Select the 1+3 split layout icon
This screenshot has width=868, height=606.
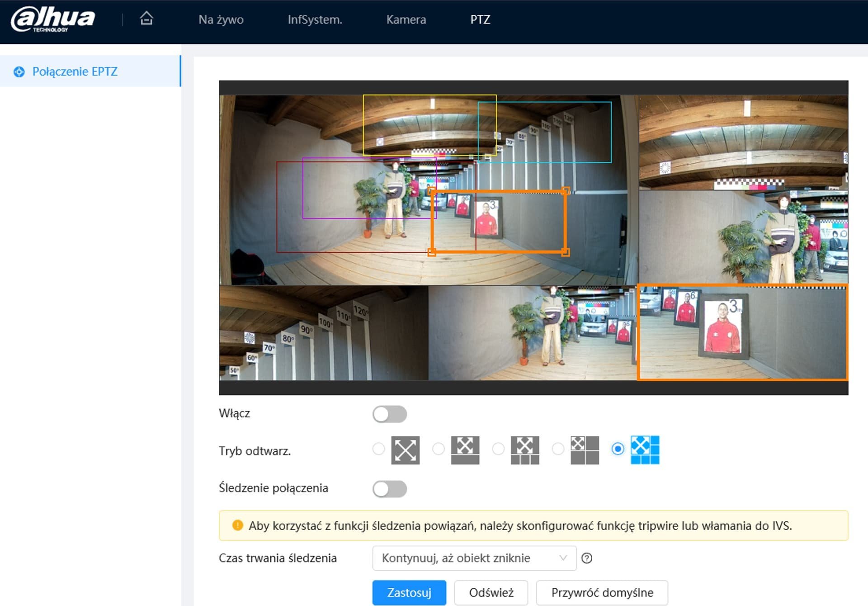524,450
